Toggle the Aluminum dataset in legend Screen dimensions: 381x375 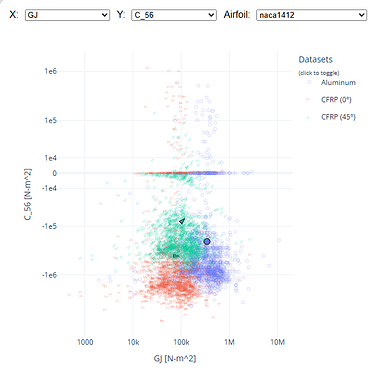338,82
